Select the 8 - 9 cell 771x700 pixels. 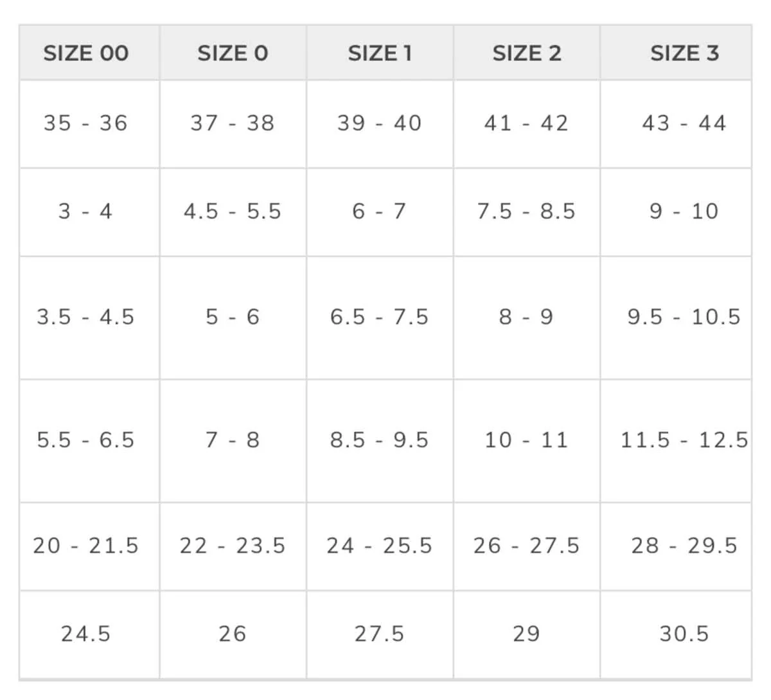pyautogui.click(x=527, y=317)
